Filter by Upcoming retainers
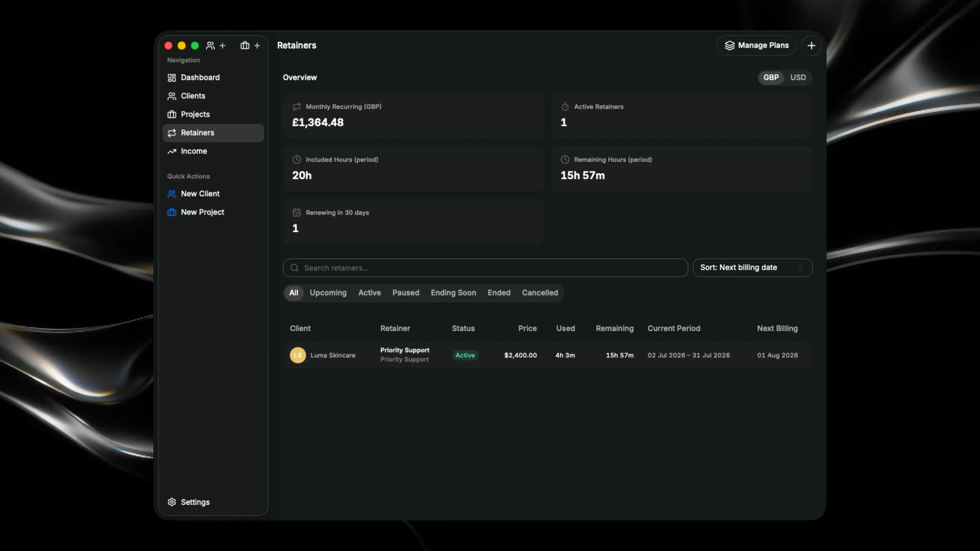Screen dimensions: 980x551 coord(328,293)
